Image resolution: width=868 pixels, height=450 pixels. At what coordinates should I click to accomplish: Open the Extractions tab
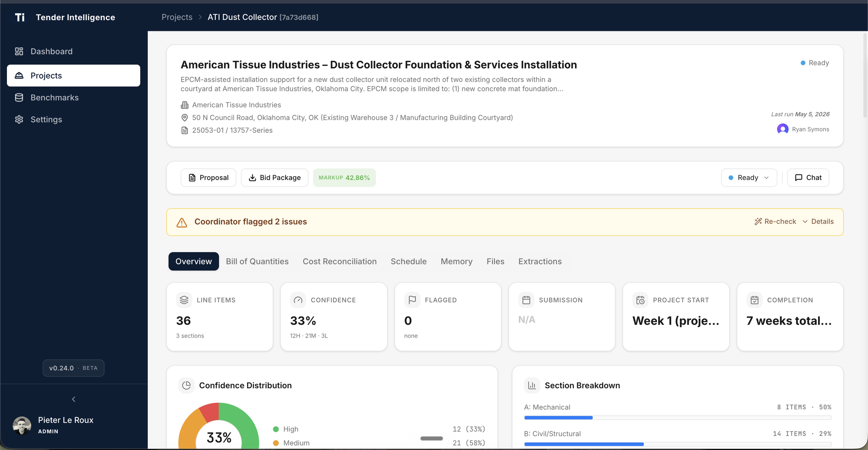tap(540, 261)
